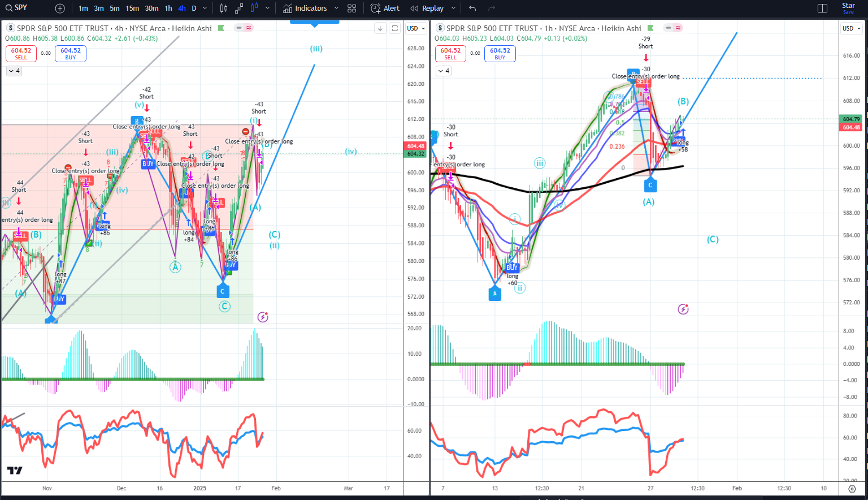Screen dimensions: 868x500
Task: Click the 604.52 SELL button on the 1h chart
Action: (450, 54)
